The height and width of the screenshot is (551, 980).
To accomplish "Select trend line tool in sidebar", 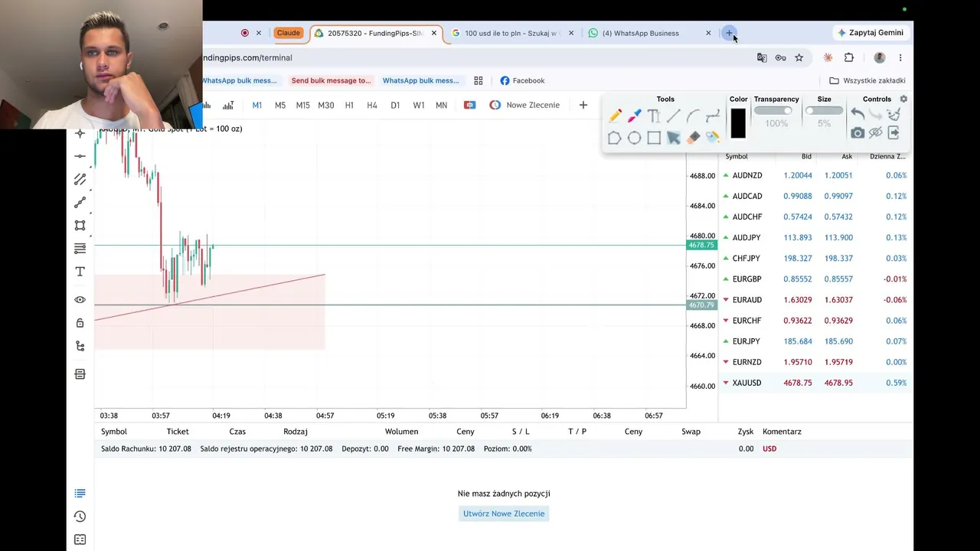I will [80, 203].
